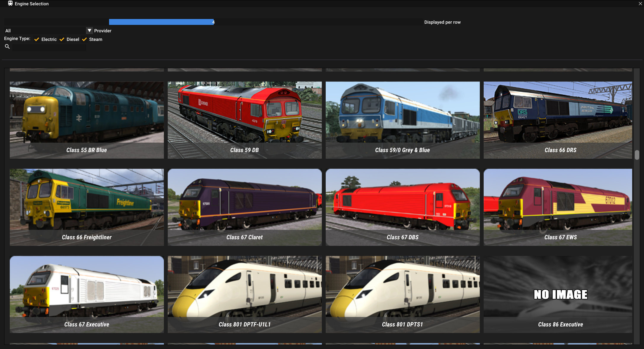This screenshot has width=644, height=349.
Task: Choose Class 59/0 Grey & Blue
Action: (402, 120)
